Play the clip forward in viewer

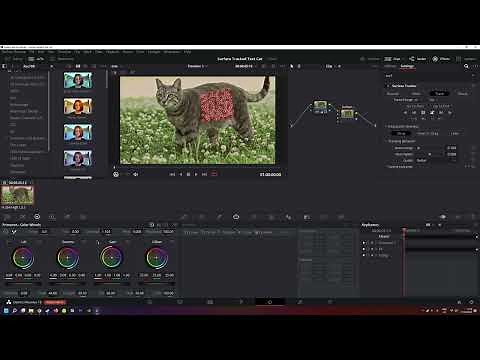click(196, 174)
